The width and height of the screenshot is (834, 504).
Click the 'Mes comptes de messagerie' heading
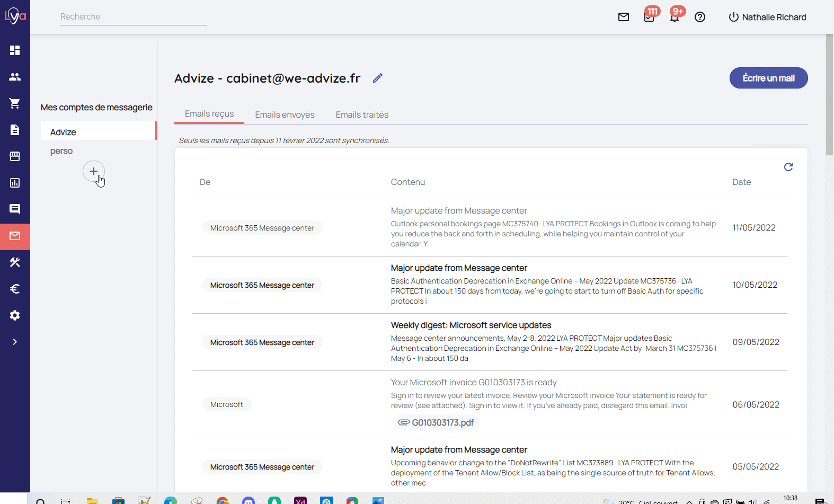(x=96, y=107)
